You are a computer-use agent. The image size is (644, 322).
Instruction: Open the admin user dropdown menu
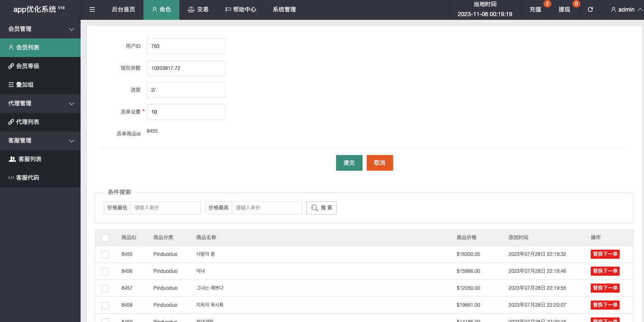pyautogui.click(x=626, y=10)
